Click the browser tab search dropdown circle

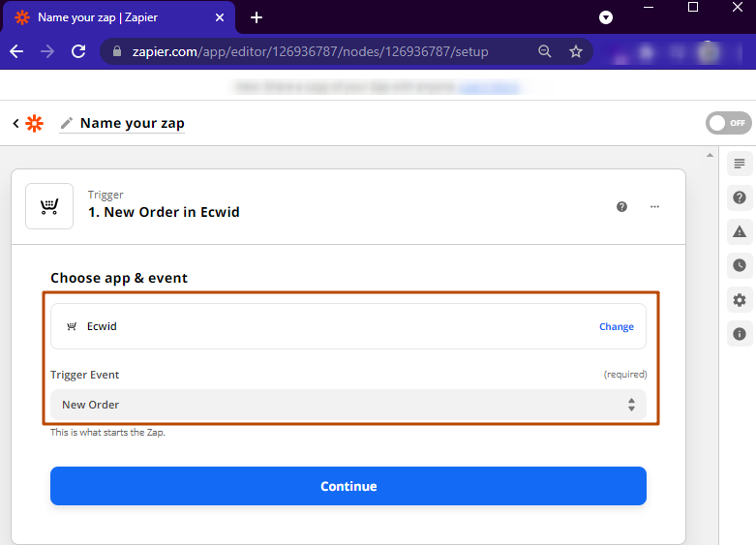click(606, 17)
